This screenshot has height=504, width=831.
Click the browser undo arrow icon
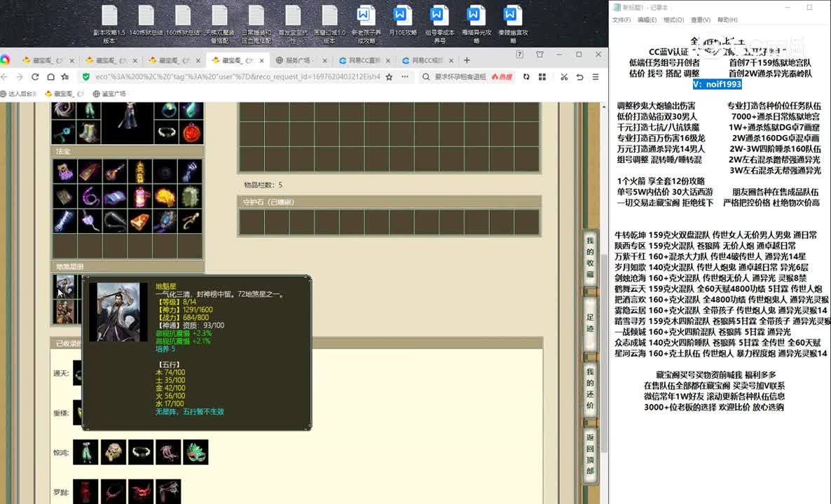[579, 77]
